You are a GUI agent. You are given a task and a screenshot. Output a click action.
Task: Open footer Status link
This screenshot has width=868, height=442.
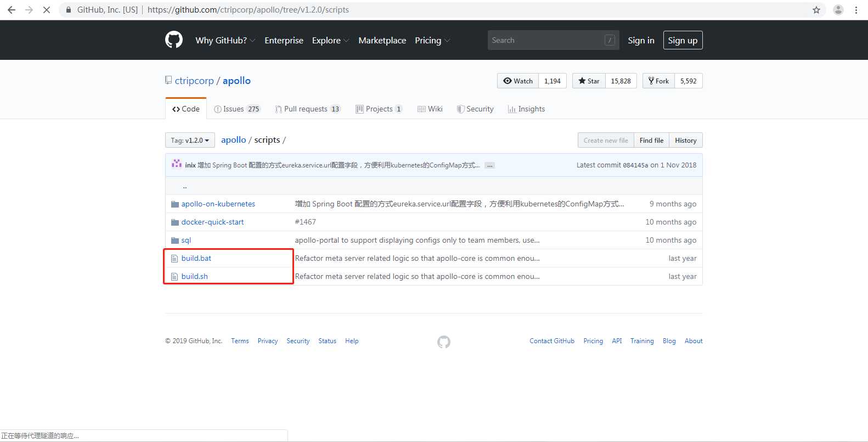[328, 341]
